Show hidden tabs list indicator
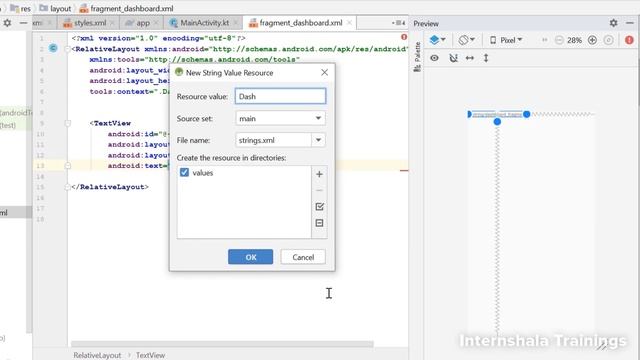 (399, 23)
